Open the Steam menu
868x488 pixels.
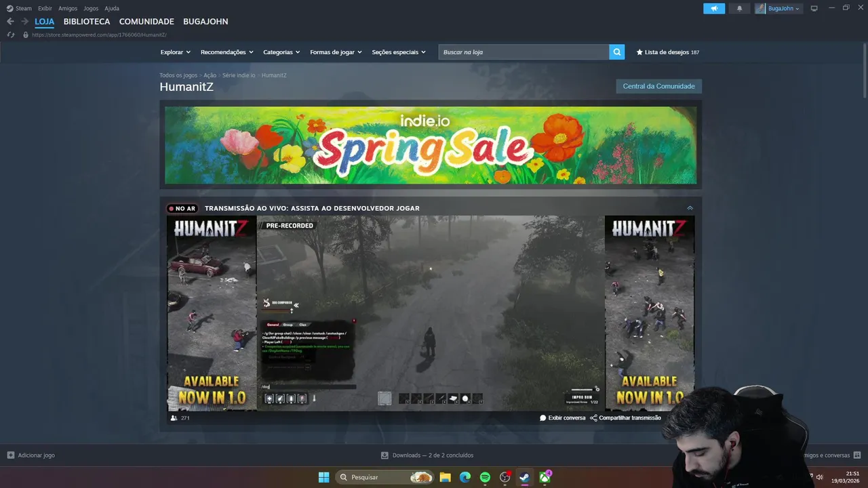tap(24, 8)
